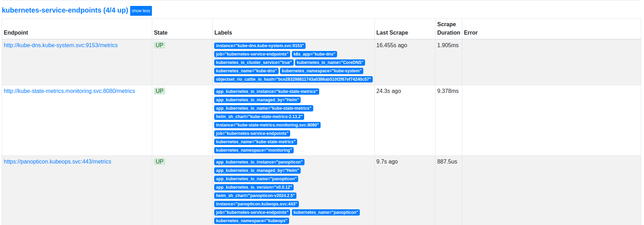Image resolution: width=644 pixels, height=225 pixels.
Task: Click the objectset_rio_cattle_io_hash label badge
Action: click(x=293, y=79)
